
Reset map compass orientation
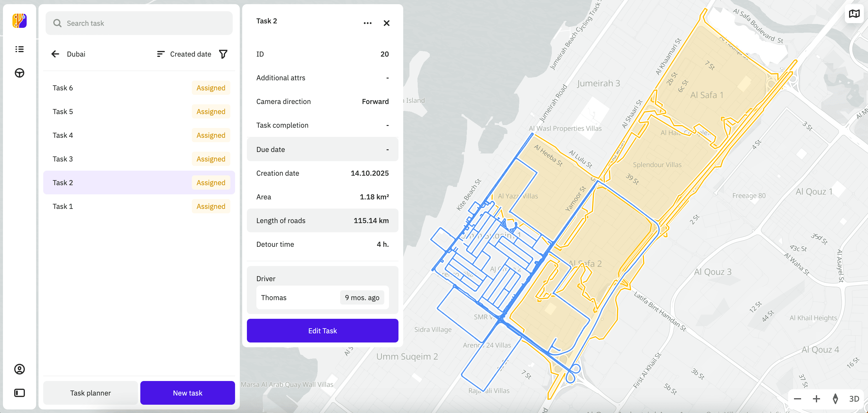coord(835,399)
